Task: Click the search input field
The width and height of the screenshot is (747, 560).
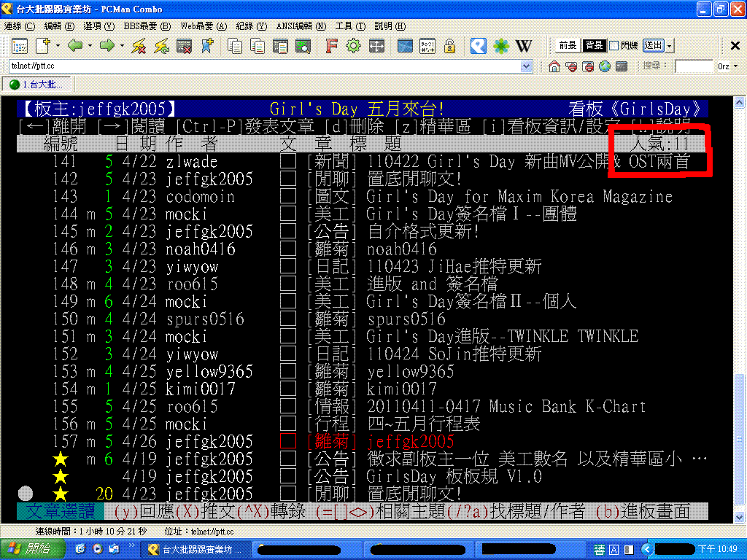Action: (x=694, y=66)
